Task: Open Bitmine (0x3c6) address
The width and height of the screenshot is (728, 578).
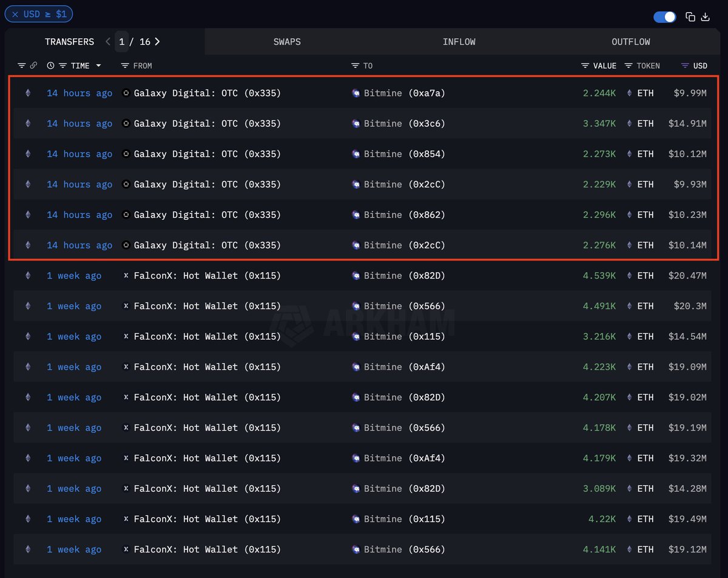Action: pyautogui.click(x=405, y=123)
